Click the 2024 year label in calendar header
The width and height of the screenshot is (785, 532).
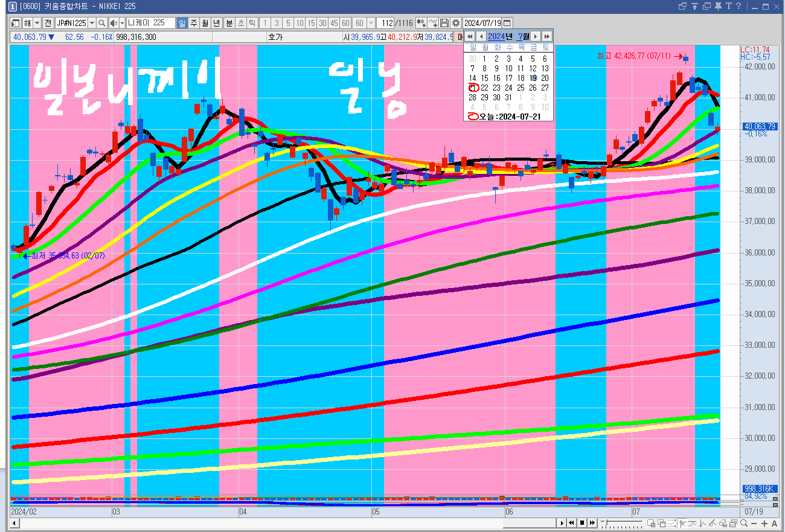pos(495,37)
